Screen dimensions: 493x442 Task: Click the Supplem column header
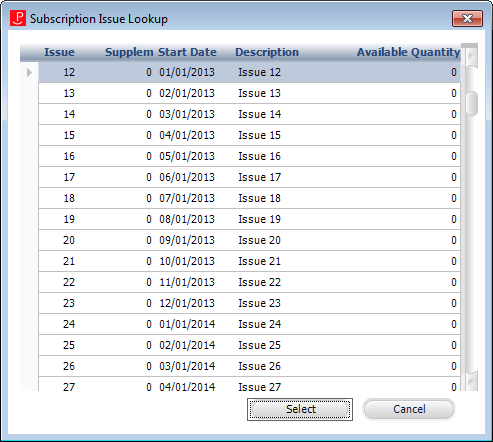tap(129, 52)
